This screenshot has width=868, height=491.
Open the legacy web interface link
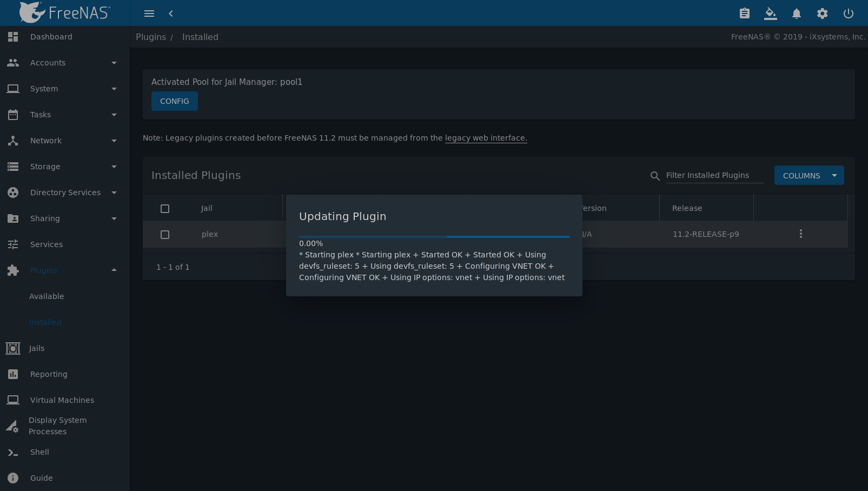tap(486, 138)
